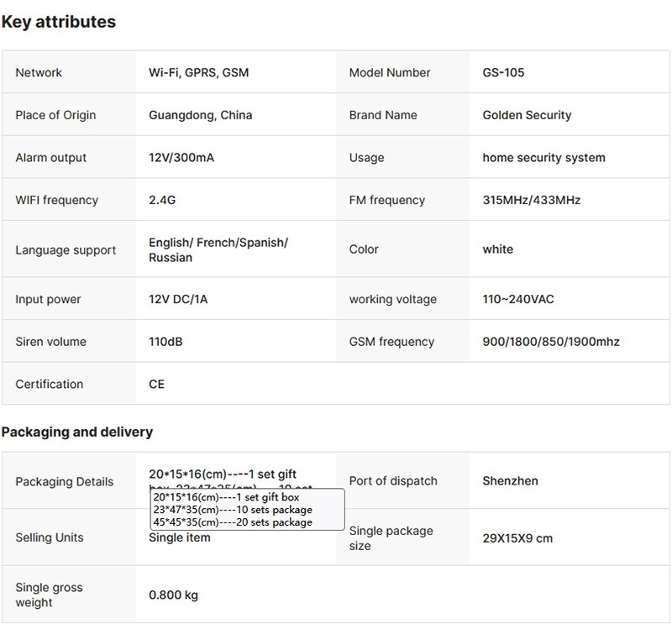Click the 12V/300mA alarm output value
The width and height of the screenshot is (672, 629).
click(x=181, y=158)
